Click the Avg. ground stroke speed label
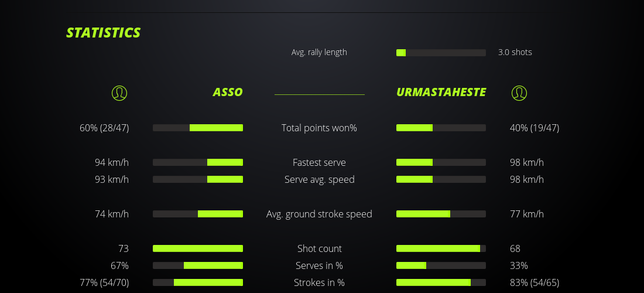Image resolution: width=644 pixels, height=293 pixels. coord(319,214)
